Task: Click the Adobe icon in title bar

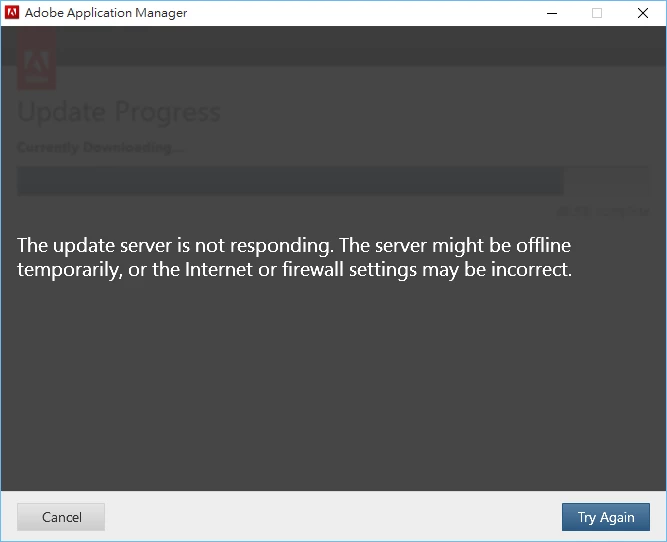Action: 12,13
